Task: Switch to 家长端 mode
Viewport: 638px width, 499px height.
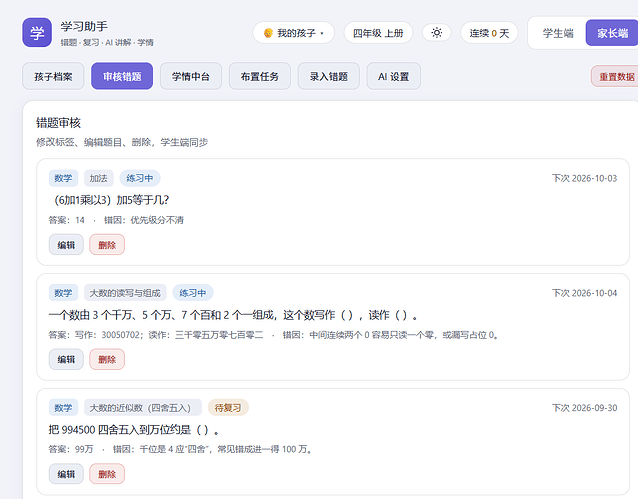Action: coord(612,33)
